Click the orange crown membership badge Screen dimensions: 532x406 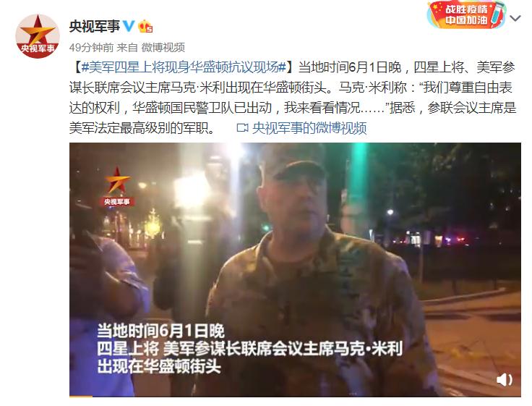click(145, 26)
